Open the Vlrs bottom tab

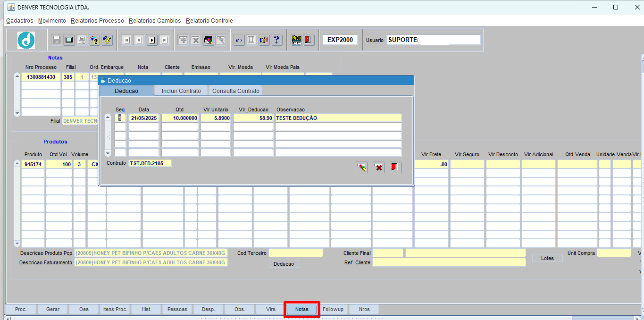pos(271,309)
